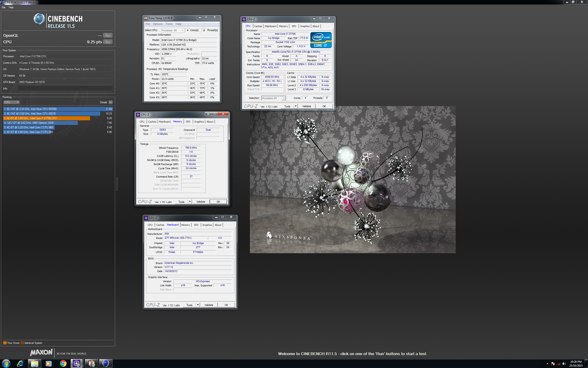Click the Cinebench Info input field
Viewport: 588px width, 368px height.
click(65, 88)
